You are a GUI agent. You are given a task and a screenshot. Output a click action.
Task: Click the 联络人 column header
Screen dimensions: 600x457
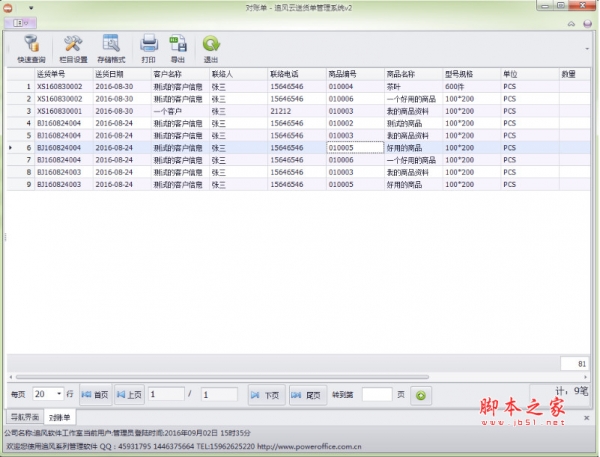point(238,74)
